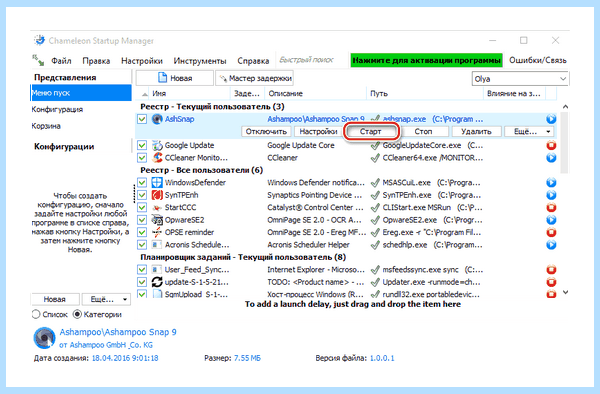Click the Новая button in top toolbar

tap(174, 78)
